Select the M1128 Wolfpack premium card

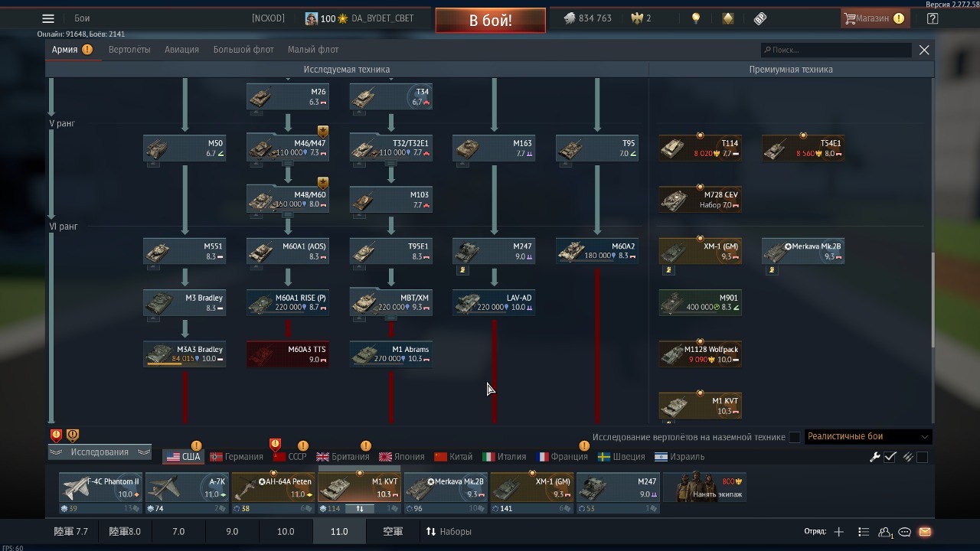point(701,354)
